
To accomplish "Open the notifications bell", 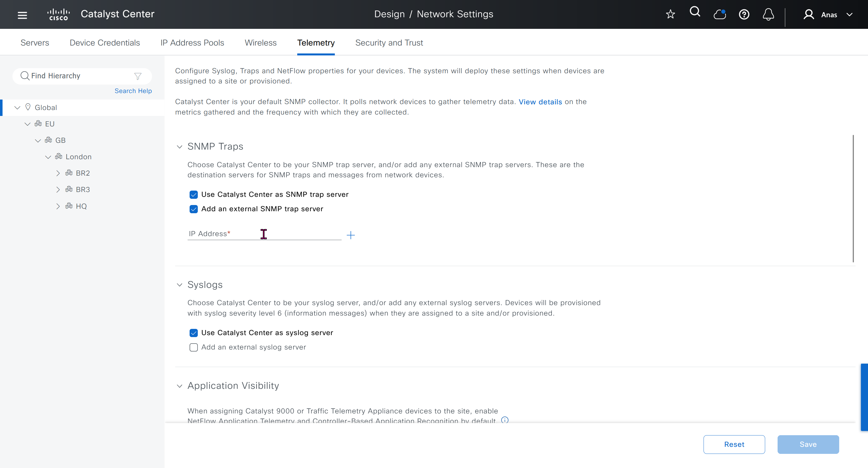I will click(x=768, y=14).
